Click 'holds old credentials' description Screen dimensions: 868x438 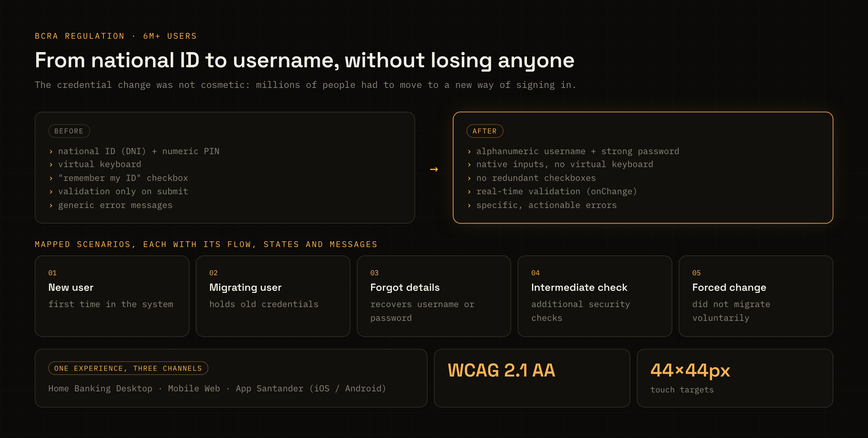click(x=264, y=304)
